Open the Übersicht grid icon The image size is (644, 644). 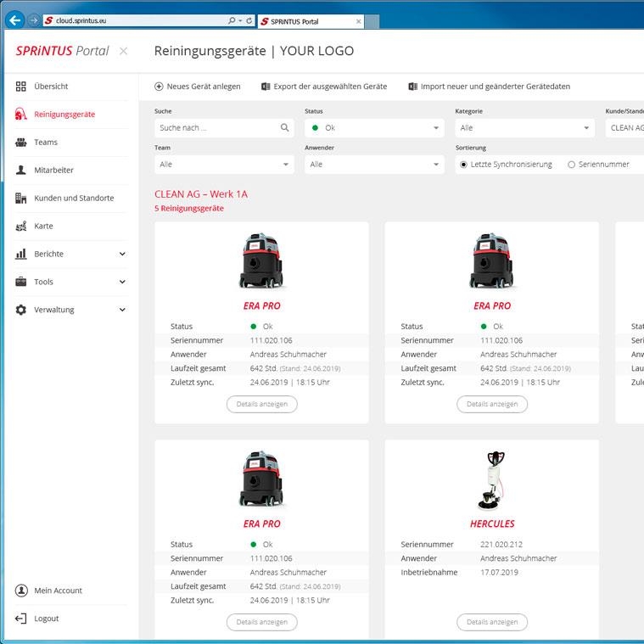coord(20,87)
